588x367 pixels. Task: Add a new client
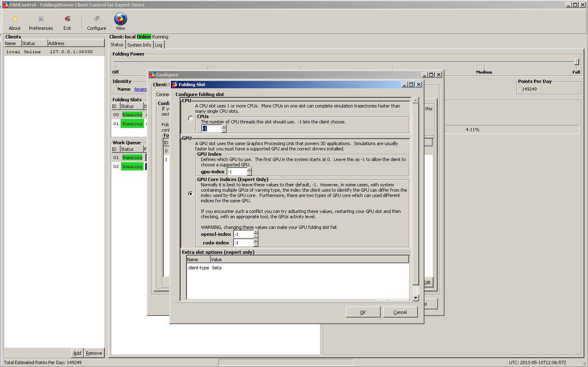tap(77, 353)
